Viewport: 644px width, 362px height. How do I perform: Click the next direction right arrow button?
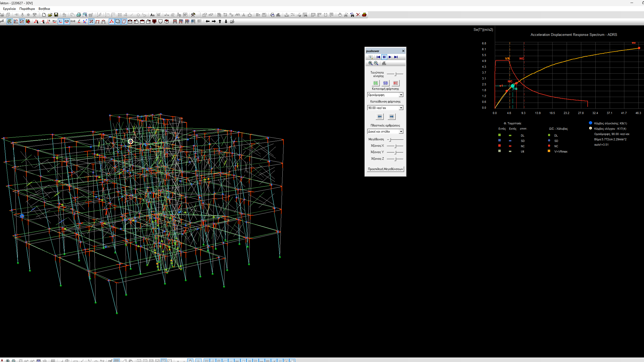391,117
